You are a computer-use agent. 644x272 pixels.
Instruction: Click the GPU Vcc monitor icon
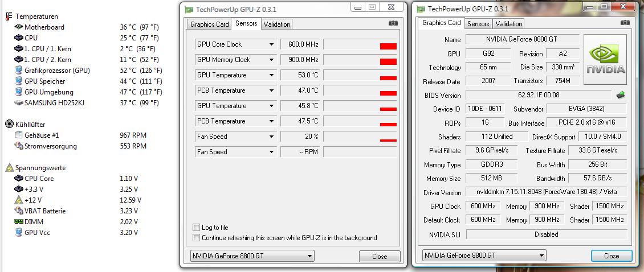(x=18, y=232)
